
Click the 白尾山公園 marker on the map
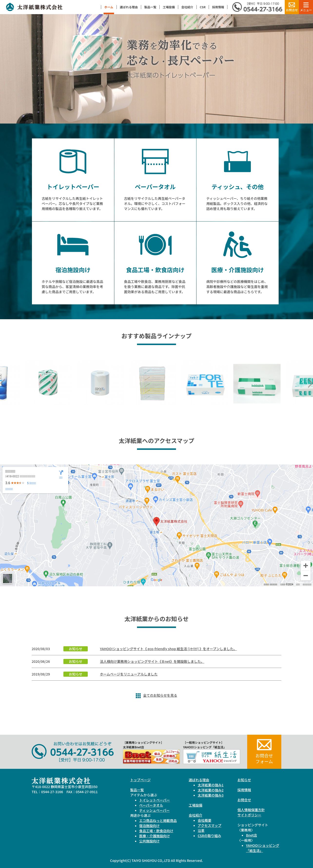pyautogui.click(x=63, y=502)
